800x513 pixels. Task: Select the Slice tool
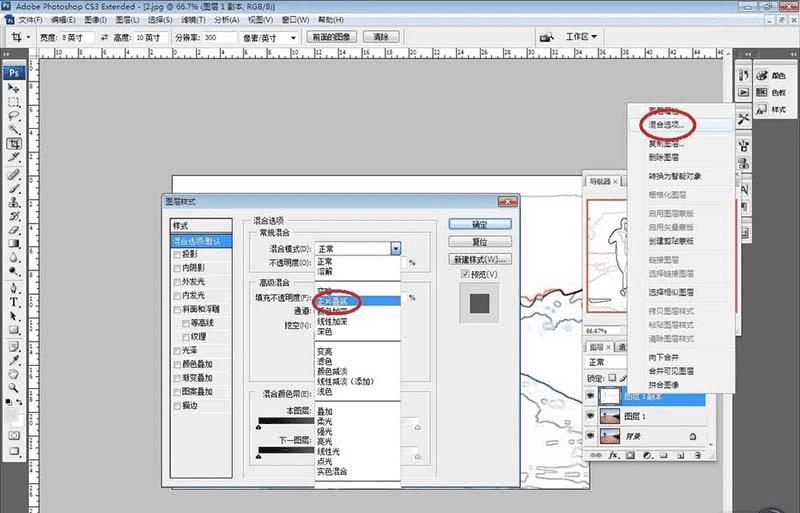[x=14, y=157]
